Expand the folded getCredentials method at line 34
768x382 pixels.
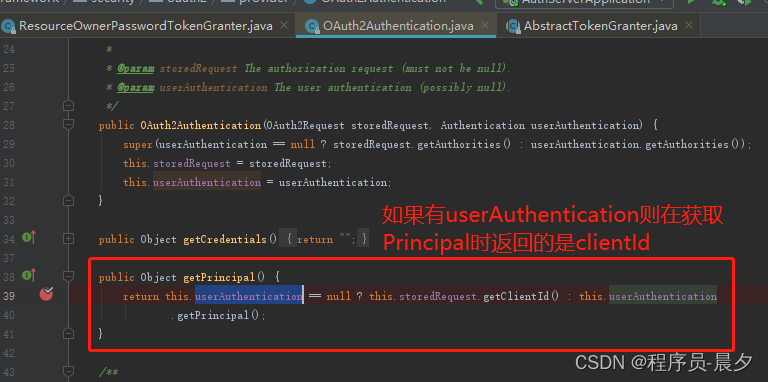coord(69,239)
